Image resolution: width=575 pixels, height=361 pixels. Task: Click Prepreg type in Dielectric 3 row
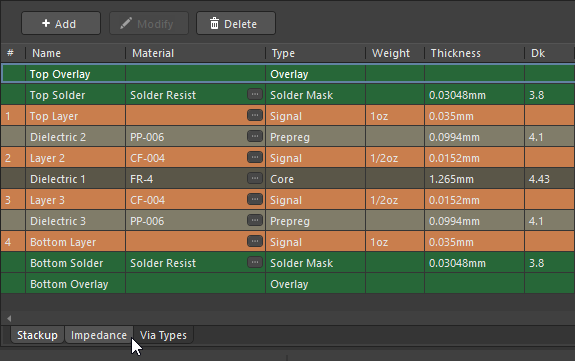click(x=315, y=221)
